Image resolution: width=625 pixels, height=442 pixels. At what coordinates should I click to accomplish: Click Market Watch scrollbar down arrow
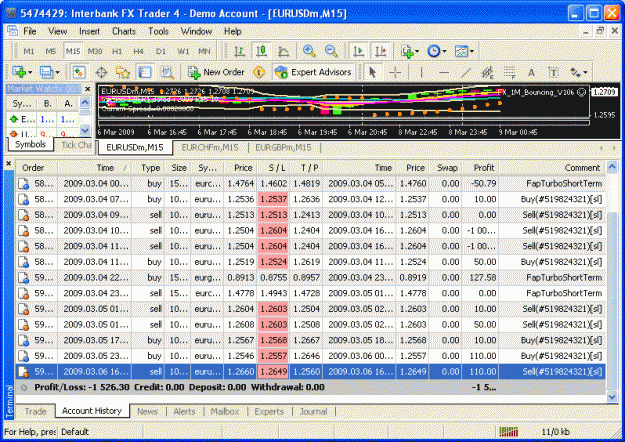85,130
